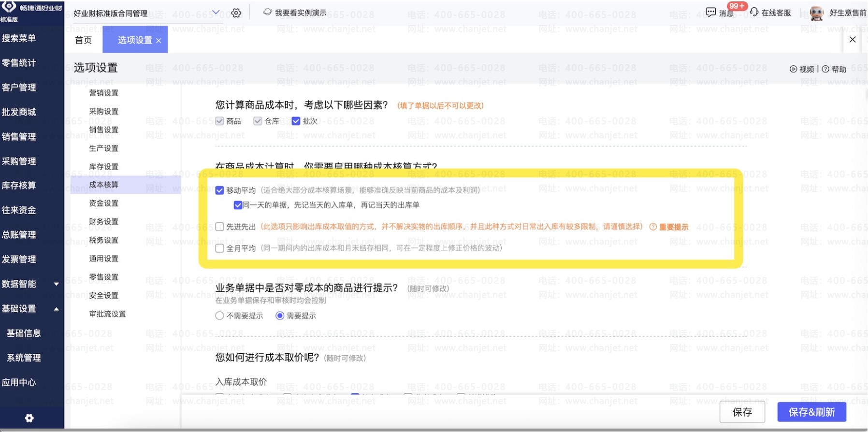Select 审批流设置 in settings list
This screenshot has height=432, width=868.
[107, 314]
